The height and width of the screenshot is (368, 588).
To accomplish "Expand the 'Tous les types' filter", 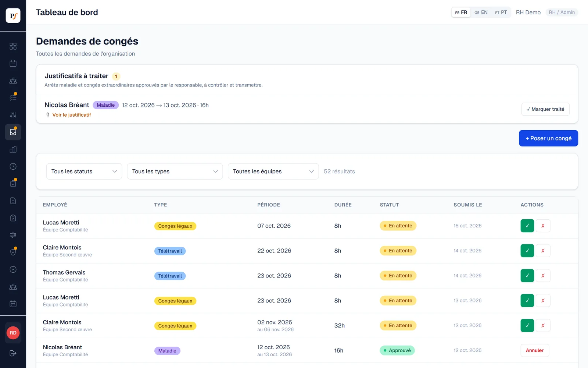I will tap(175, 171).
